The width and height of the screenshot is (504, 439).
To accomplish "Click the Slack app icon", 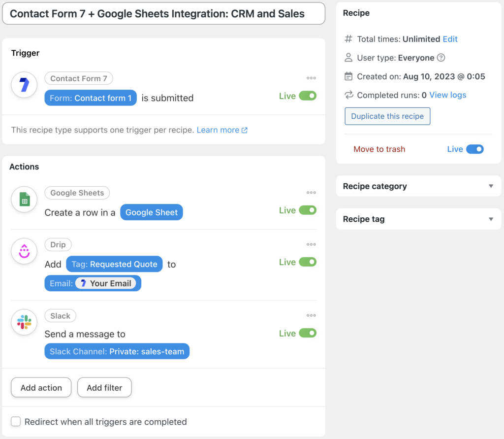I will coord(23,323).
